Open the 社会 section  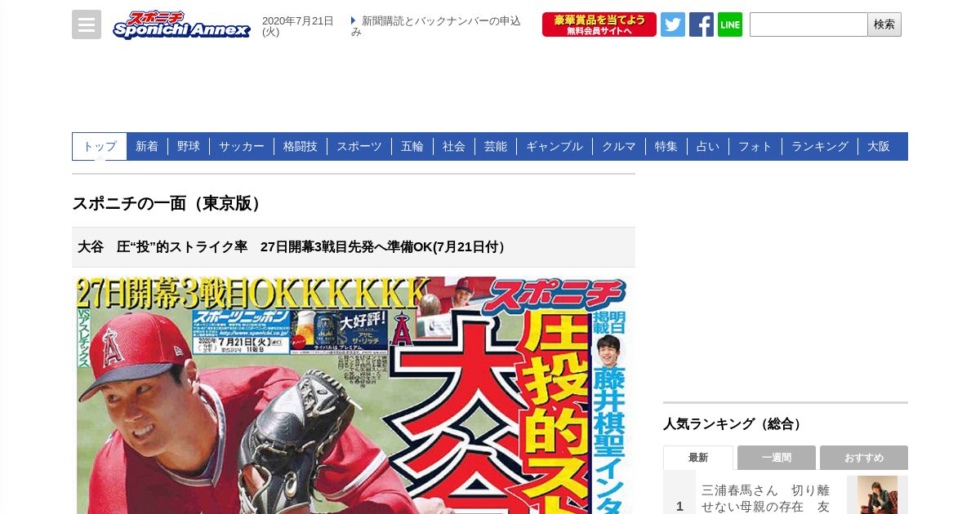[x=454, y=146]
